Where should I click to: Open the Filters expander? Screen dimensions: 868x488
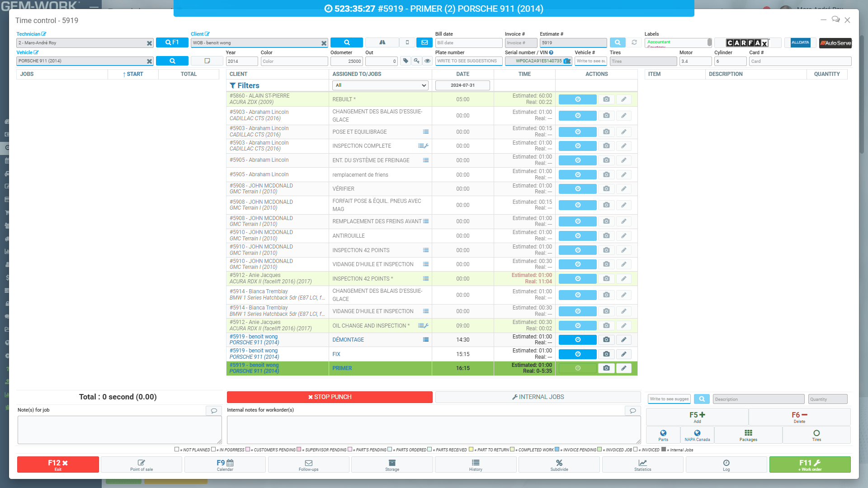[x=245, y=85]
